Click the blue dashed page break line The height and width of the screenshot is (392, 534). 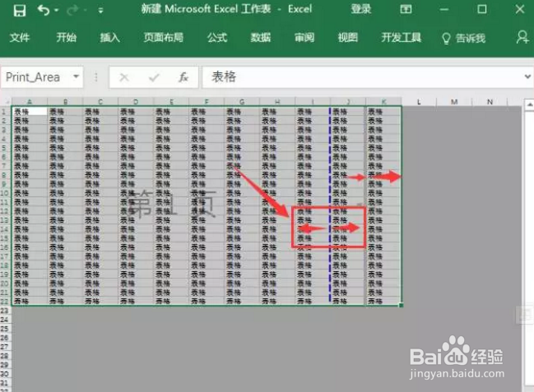click(330, 204)
